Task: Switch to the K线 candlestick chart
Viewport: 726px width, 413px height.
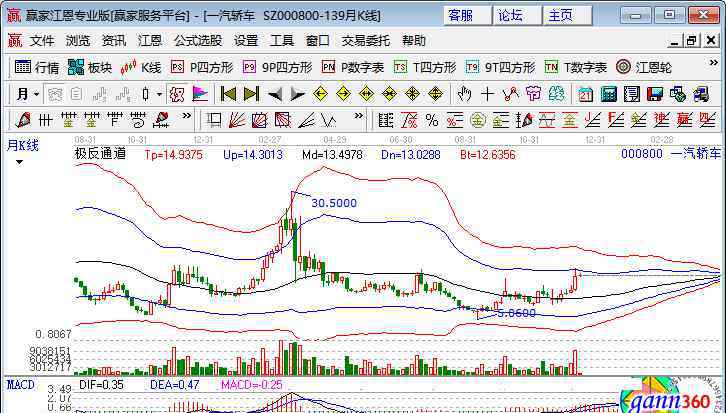Action: [x=141, y=68]
